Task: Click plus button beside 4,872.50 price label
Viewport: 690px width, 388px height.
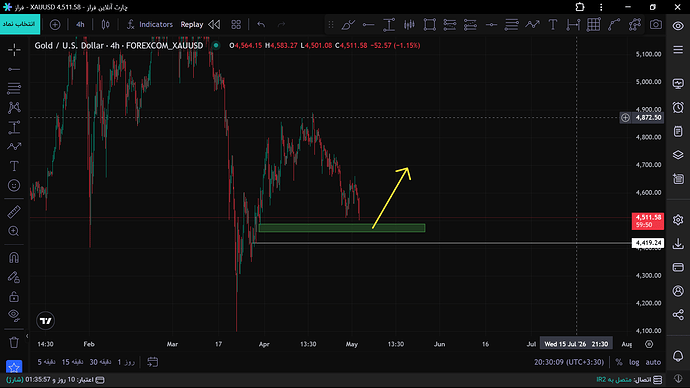Action: tap(625, 117)
